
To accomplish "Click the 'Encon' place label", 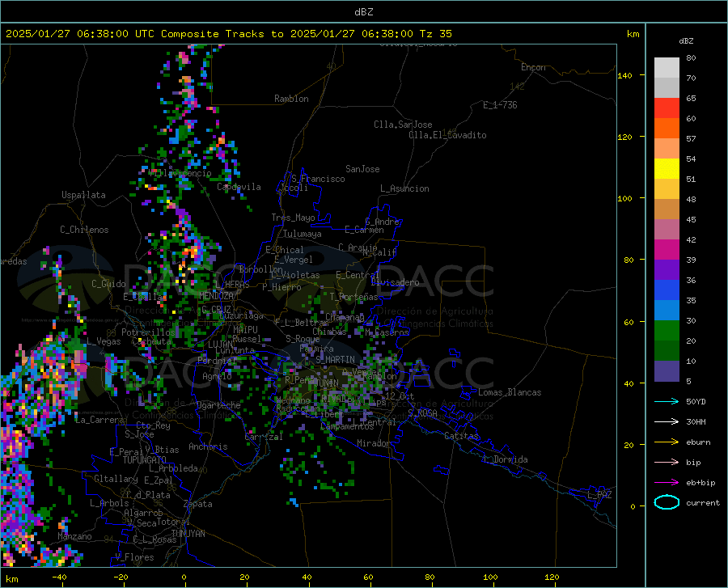I will [533, 67].
